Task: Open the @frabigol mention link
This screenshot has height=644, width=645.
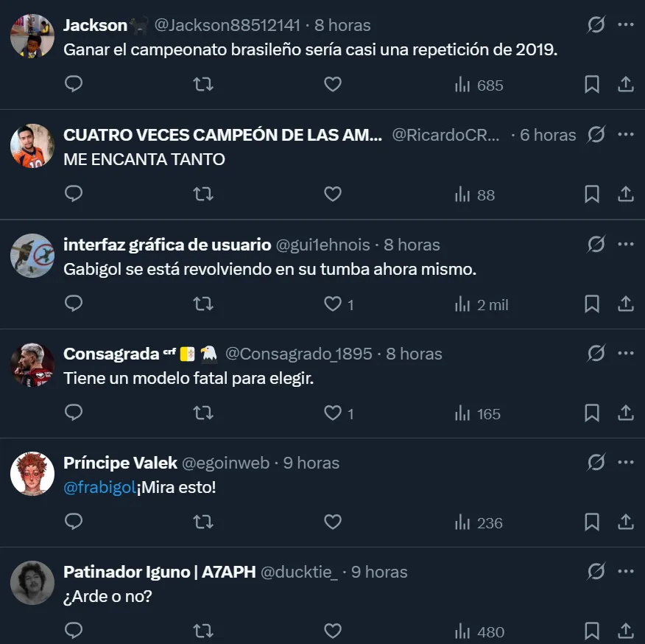Action: coord(99,488)
